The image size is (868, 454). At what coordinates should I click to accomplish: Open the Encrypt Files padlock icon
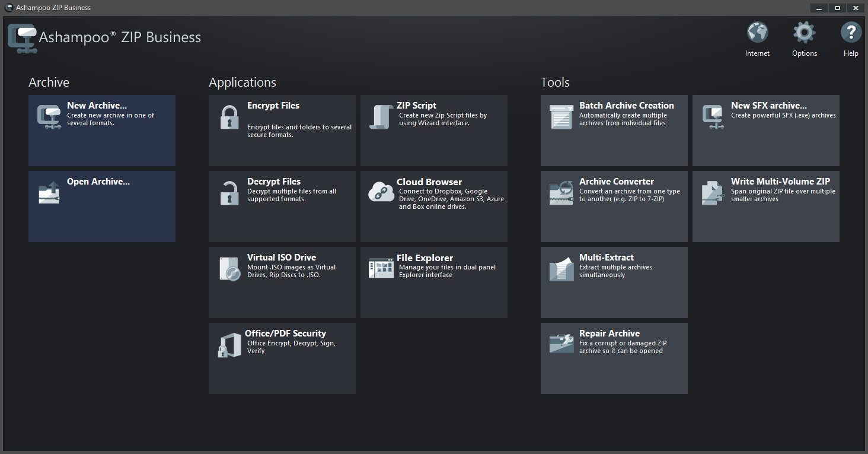(229, 118)
